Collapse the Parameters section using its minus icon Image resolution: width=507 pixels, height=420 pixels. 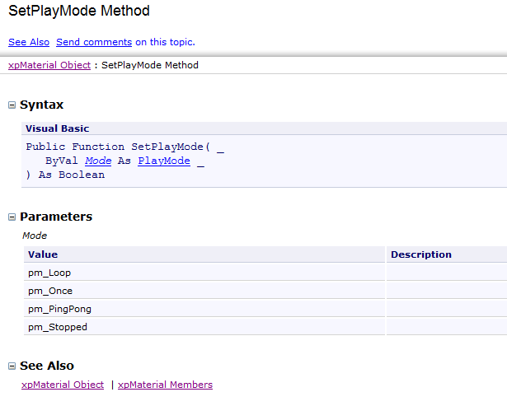(x=12, y=217)
